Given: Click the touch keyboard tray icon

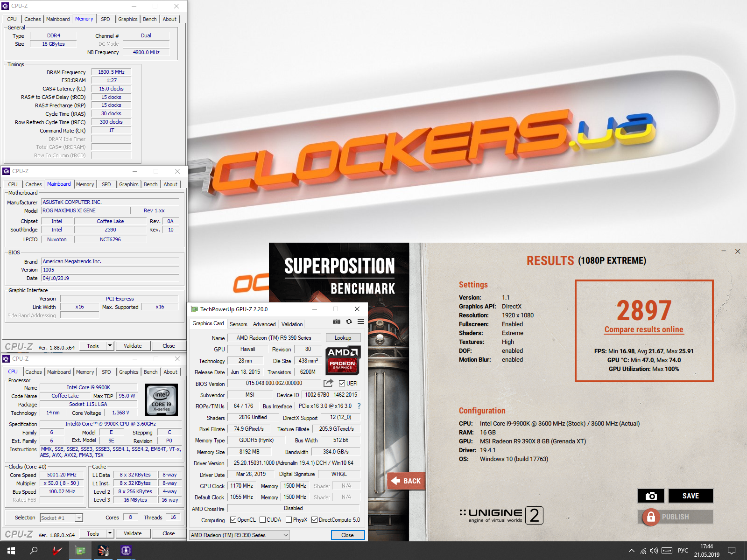Looking at the screenshot, I should pyautogui.click(x=667, y=551).
